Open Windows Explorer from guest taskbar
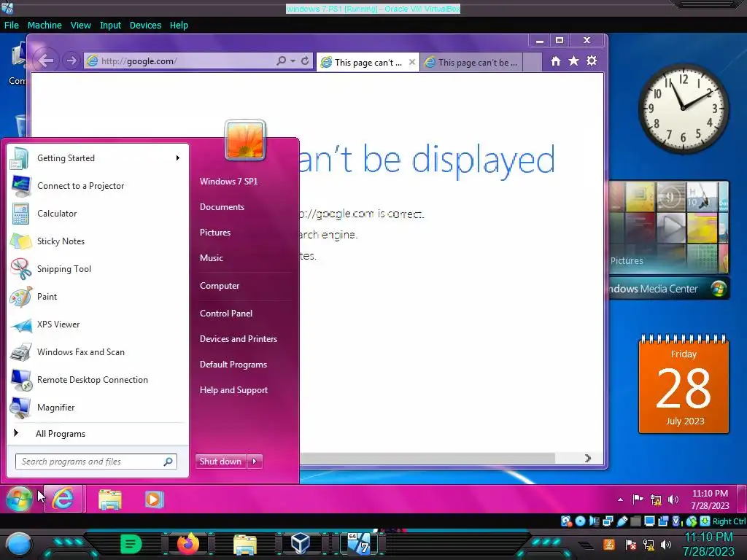747x560 pixels. [110, 499]
